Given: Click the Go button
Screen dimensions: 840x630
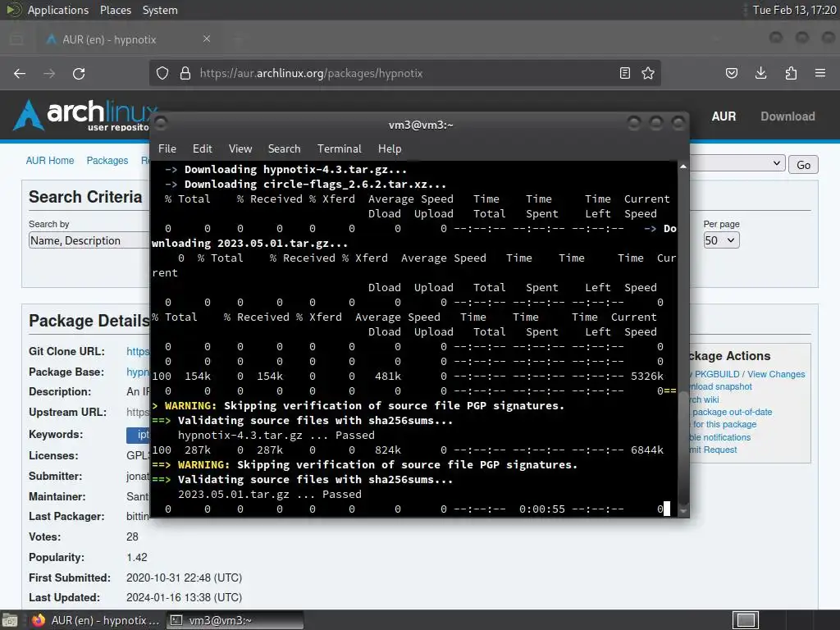Looking at the screenshot, I should pos(803,164).
